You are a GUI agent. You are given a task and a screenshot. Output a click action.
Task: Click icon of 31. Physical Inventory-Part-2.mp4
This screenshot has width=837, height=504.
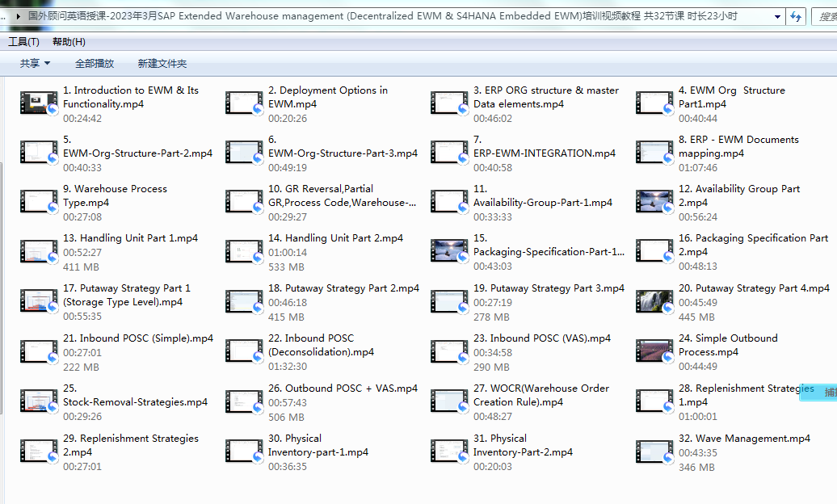point(449,451)
